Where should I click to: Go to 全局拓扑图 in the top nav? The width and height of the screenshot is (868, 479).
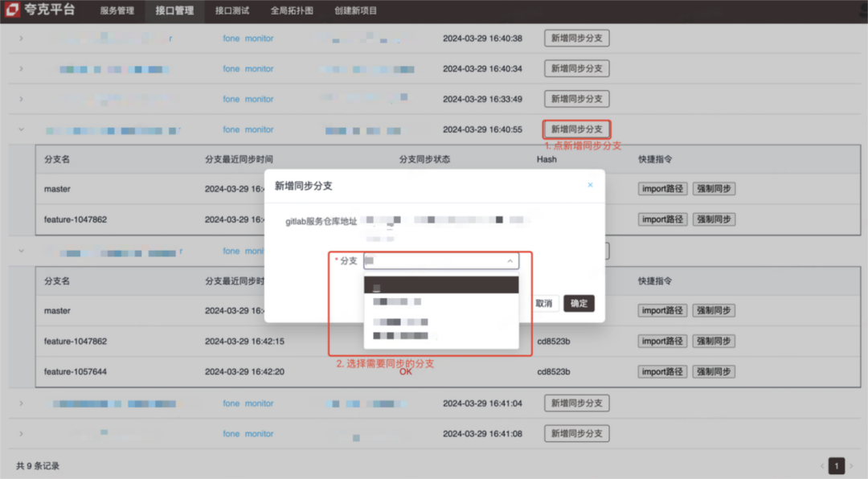coord(292,10)
